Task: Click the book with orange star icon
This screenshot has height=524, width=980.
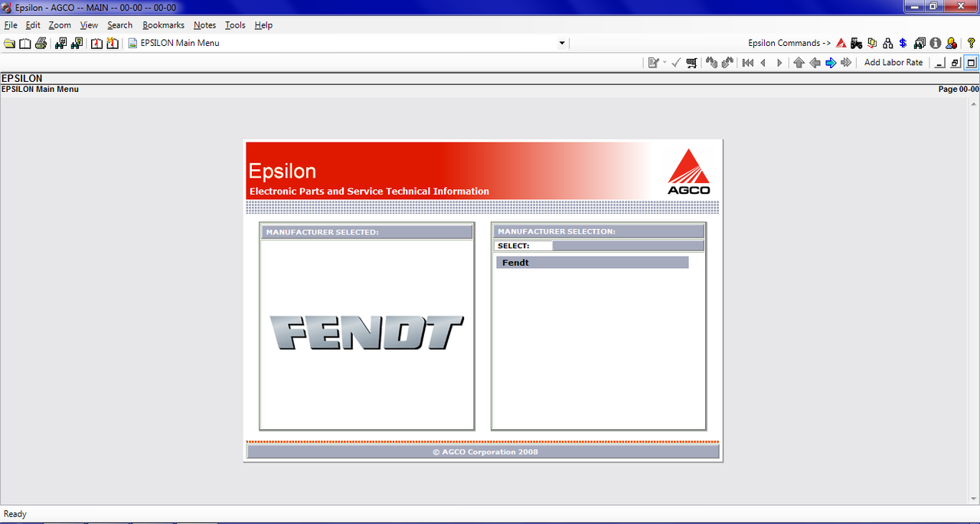Action: click(113, 44)
